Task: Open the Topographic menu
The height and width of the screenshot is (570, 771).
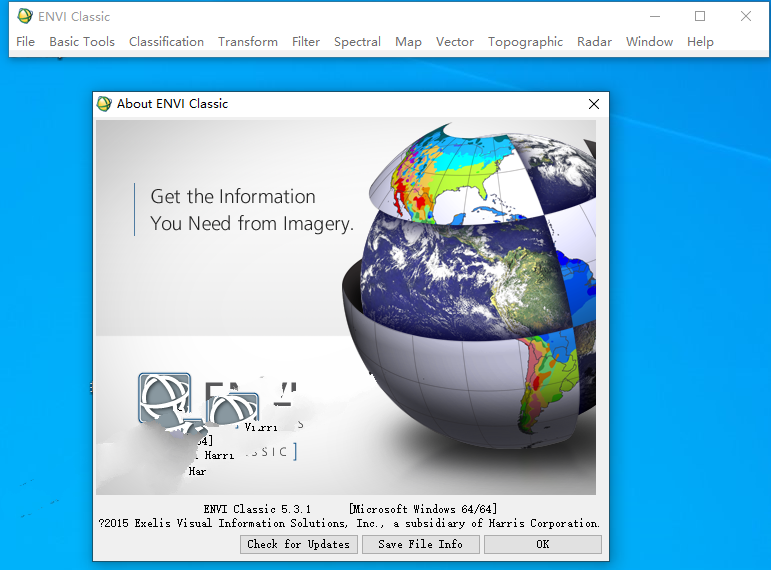Action: pos(525,42)
